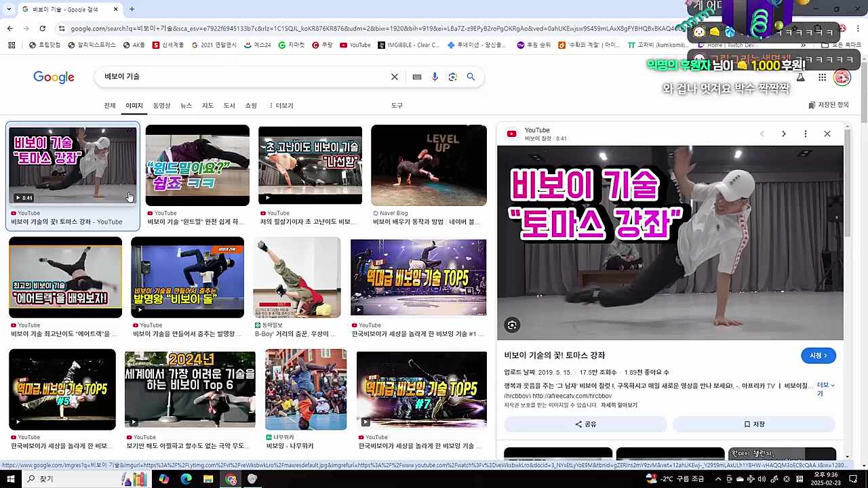Clear the search box with the X icon
The width and height of the screenshot is (868, 488).
point(394,77)
